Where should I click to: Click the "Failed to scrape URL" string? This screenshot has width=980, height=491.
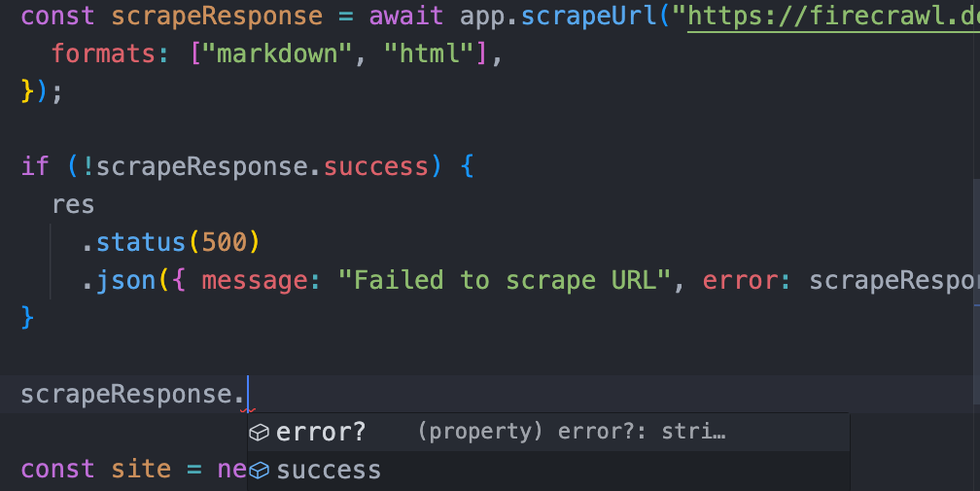pyautogui.click(x=505, y=280)
